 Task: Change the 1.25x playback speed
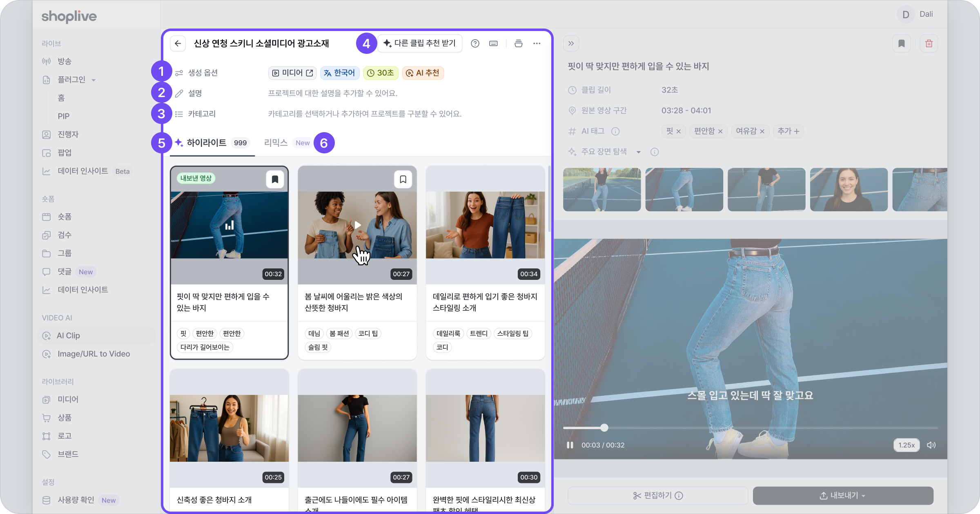(906, 445)
